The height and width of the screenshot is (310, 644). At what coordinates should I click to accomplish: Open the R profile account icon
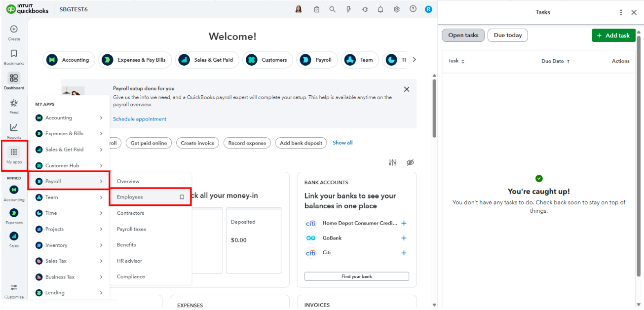[x=428, y=9]
